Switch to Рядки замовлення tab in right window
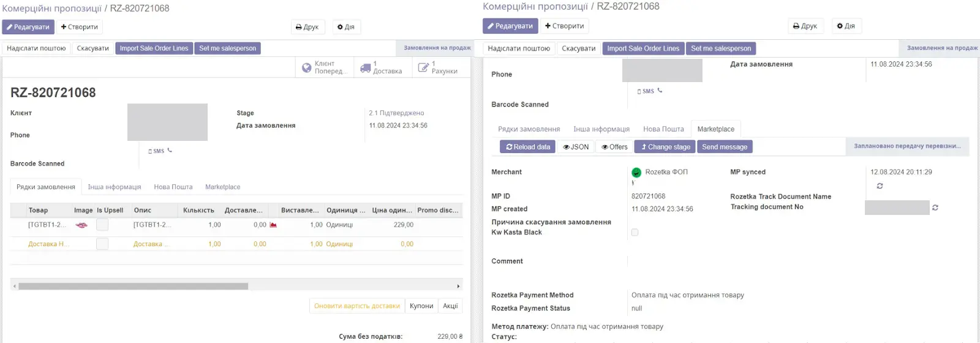 coord(529,129)
